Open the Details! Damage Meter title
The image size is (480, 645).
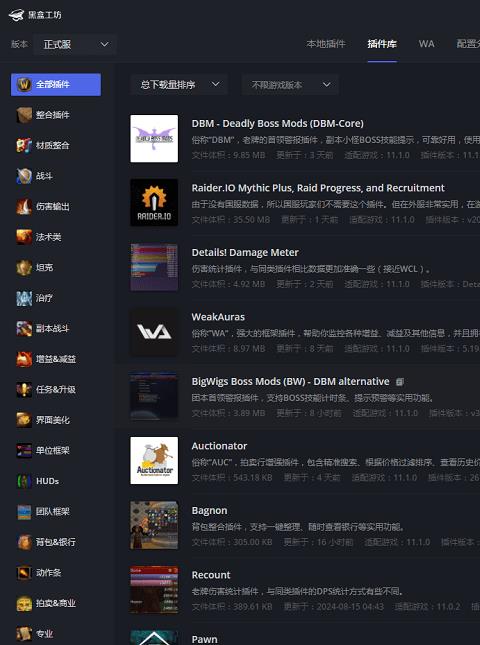[245, 253]
